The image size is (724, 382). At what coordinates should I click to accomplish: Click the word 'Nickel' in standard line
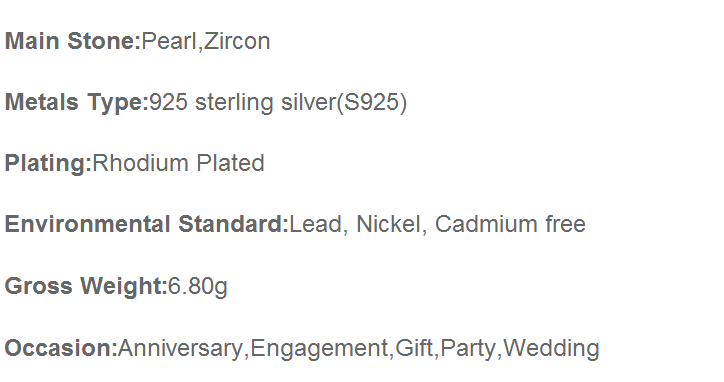388,224
